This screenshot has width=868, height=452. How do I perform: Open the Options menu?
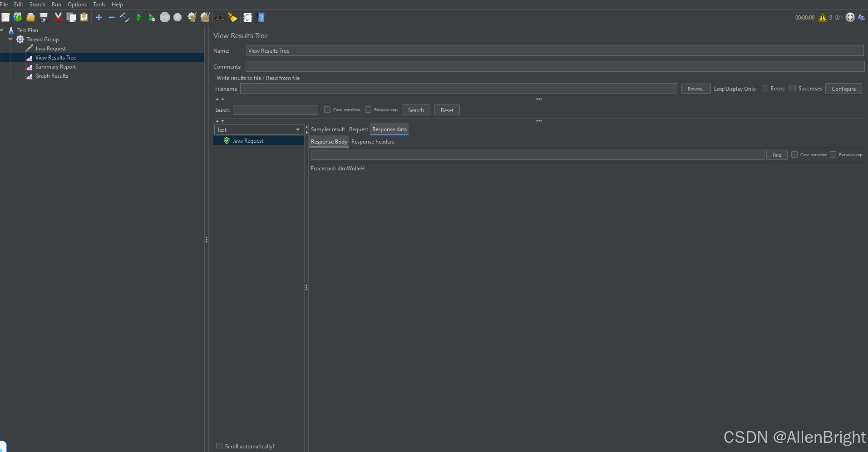click(x=77, y=5)
